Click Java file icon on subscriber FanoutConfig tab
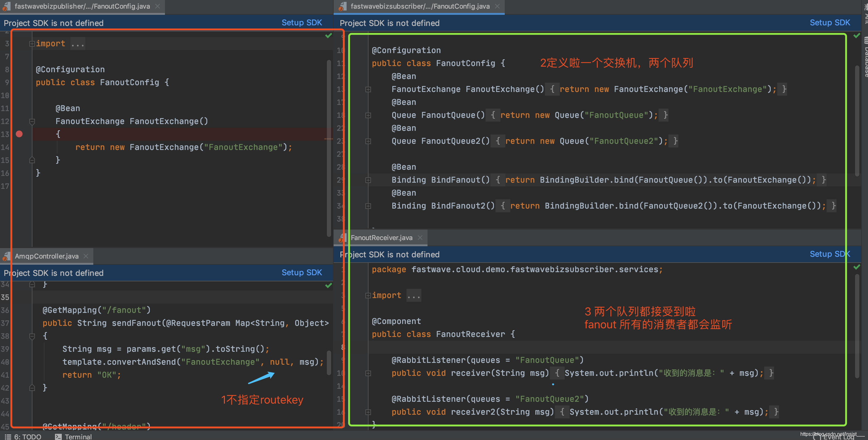 point(342,6)
